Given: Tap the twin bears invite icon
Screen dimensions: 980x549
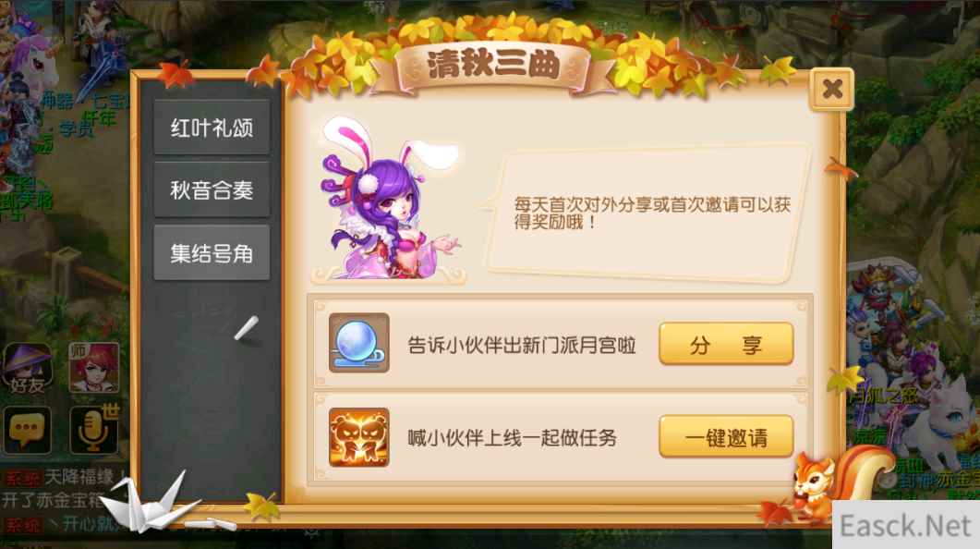Looking at the screenshot, I should (x=358, y=437).
